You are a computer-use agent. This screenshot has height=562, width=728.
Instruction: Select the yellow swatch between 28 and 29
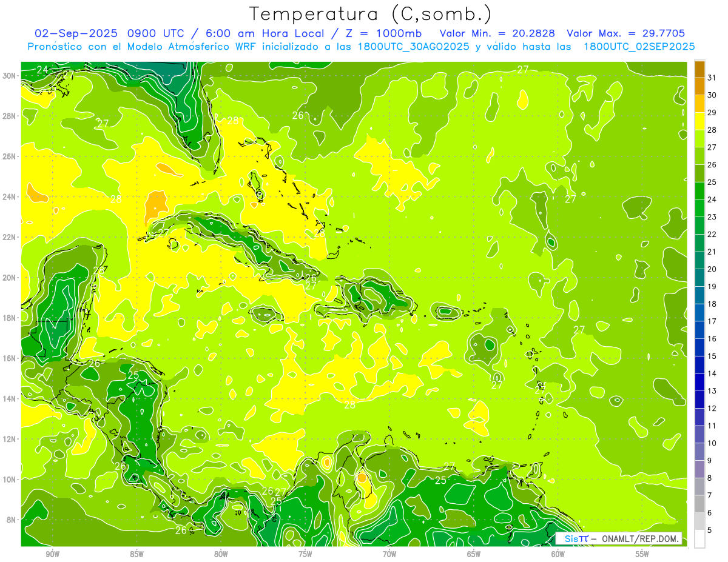tap(699, 121)
